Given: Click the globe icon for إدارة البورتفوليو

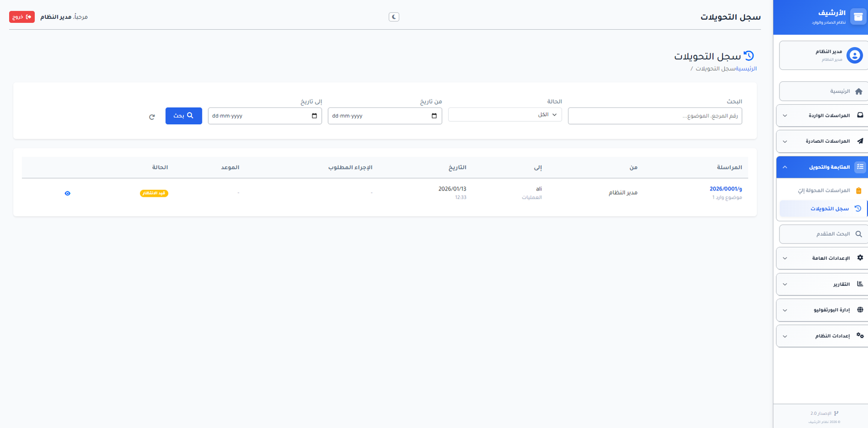Looking at the screenshot, I should [x=860, y=310].
